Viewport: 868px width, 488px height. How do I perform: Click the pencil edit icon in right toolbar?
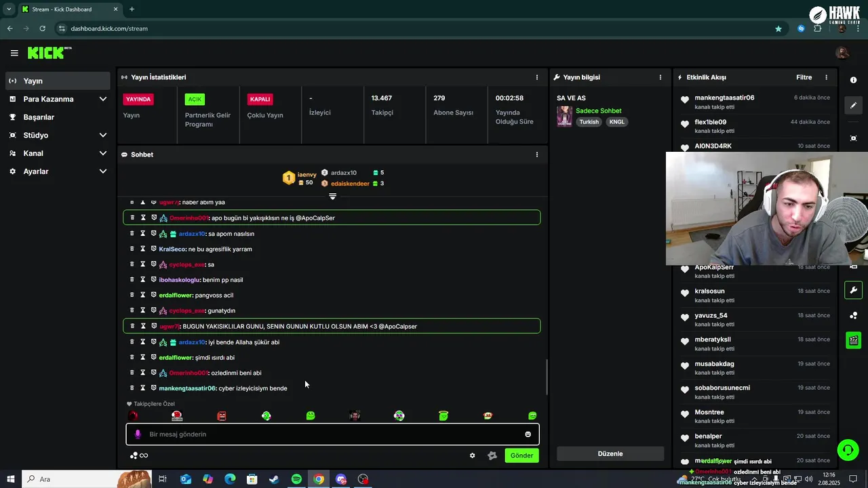click(853, 105)
